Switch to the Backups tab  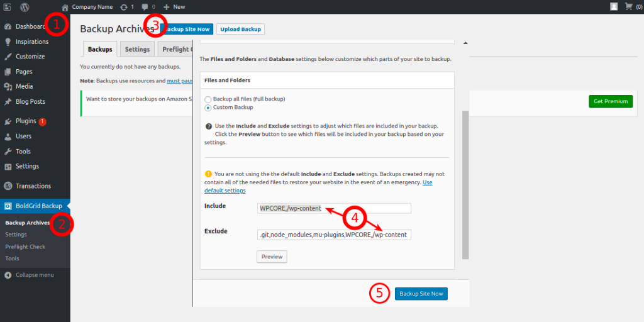pyautogui.click(x=100, y=49)
